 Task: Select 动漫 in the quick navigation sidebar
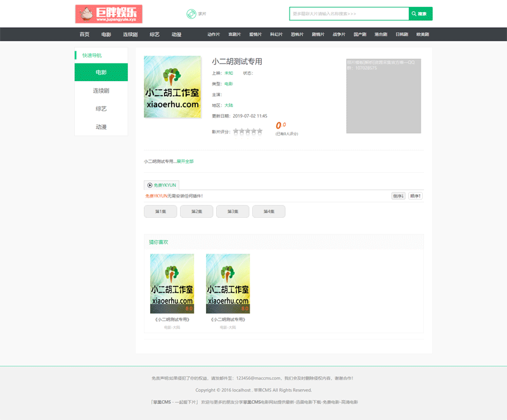tap(101, 127)
